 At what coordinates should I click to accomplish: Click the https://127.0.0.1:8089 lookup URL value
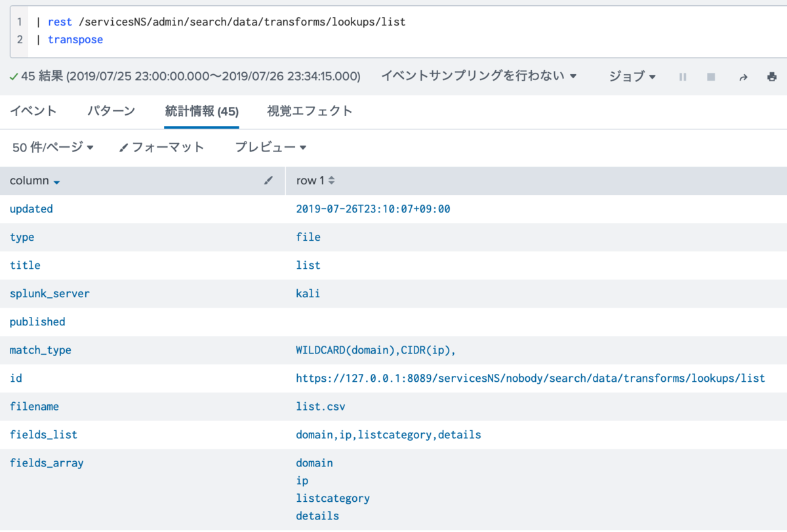(531, 378)
